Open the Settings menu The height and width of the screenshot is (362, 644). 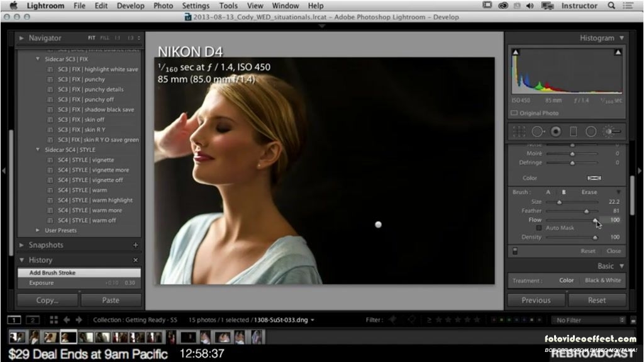pos(196,6)
